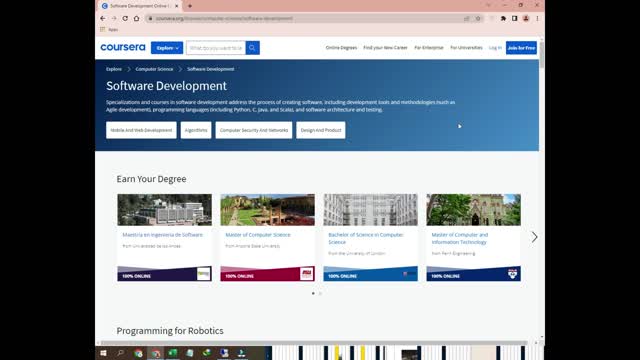The width and height of the screenshot is (640, 360).
Task: Open the Excel taskbar icon
Action: (173, 353)
